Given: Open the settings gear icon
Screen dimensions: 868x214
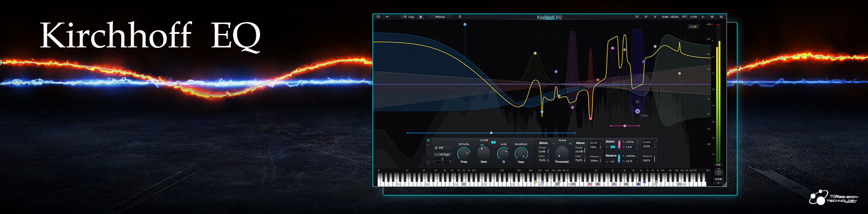Looking at the screenshot, I should 712,17.
